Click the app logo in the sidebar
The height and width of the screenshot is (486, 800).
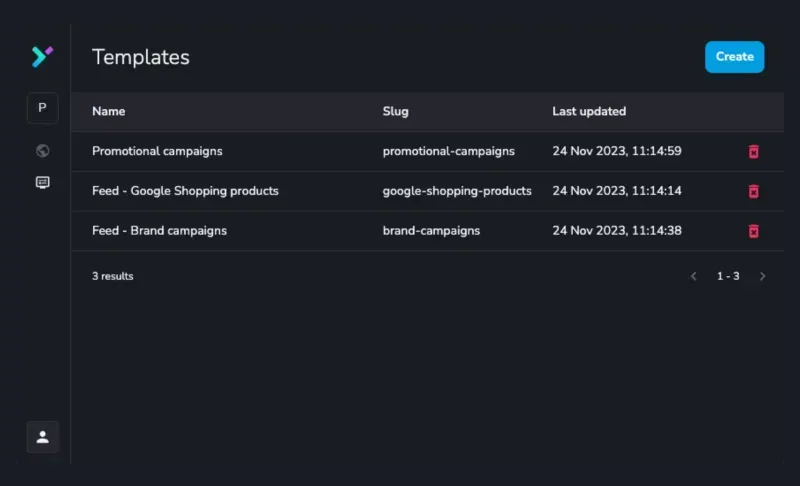click(x=42, y=57)
